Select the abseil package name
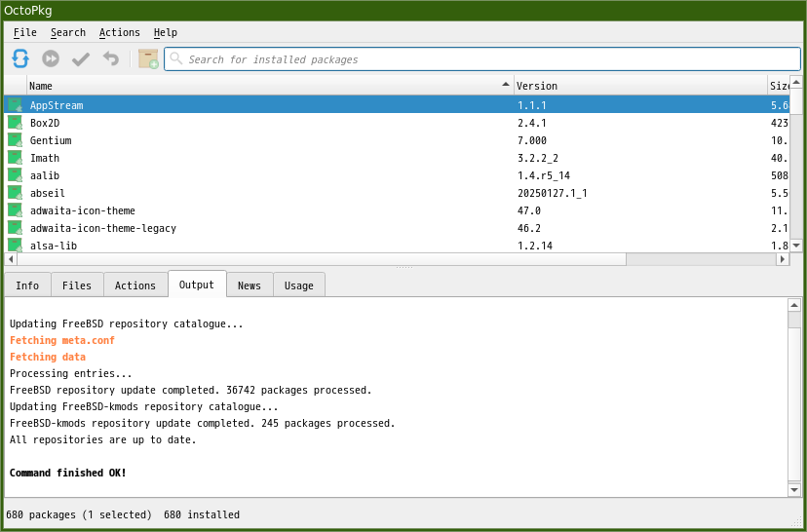The image size is (807, 532). [x=48, y=193]
